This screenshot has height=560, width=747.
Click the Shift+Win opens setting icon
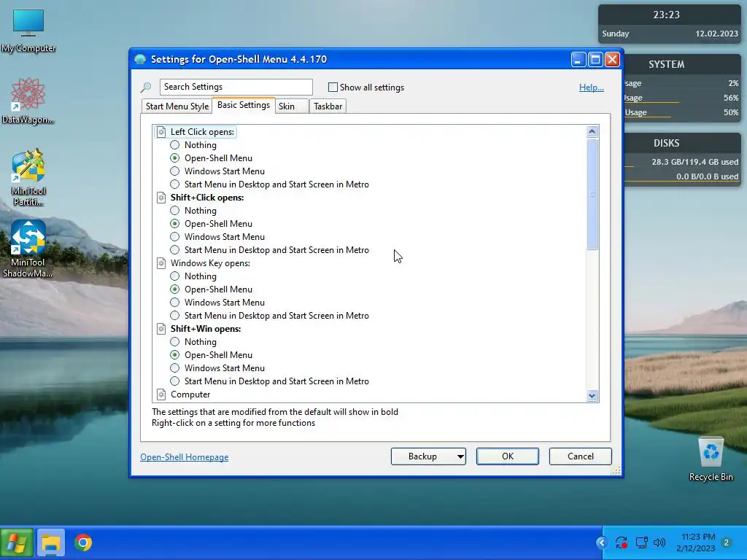[161, 329]
